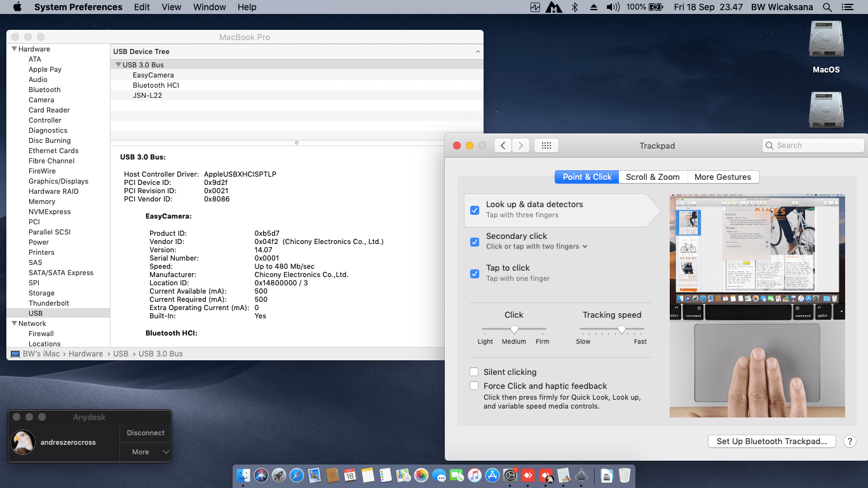This screenshot has width=868, height=488.
Task: Click the Trackpad Search field
Action: point(813,146)
